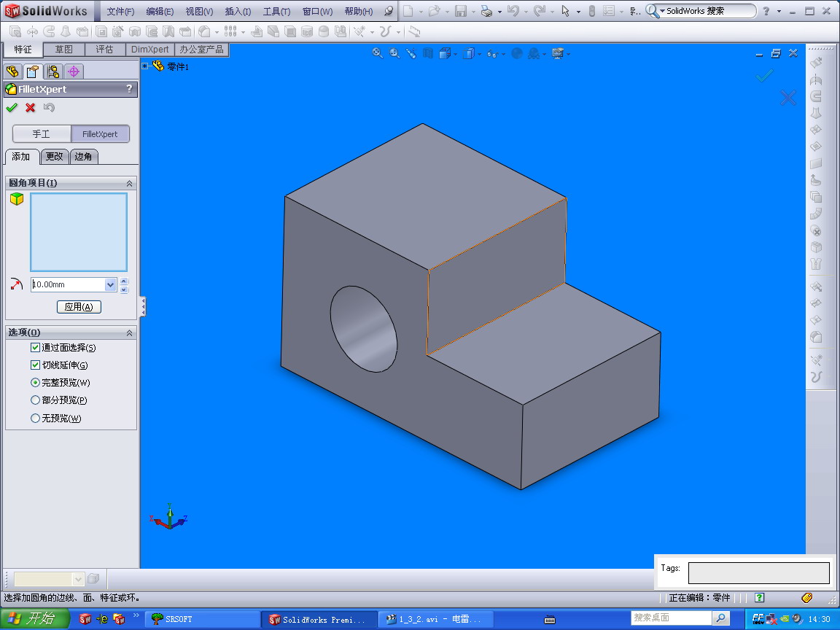840x630 pixels.
Task: Open the FeatureManager design tree tab
Action: point(12,71)
